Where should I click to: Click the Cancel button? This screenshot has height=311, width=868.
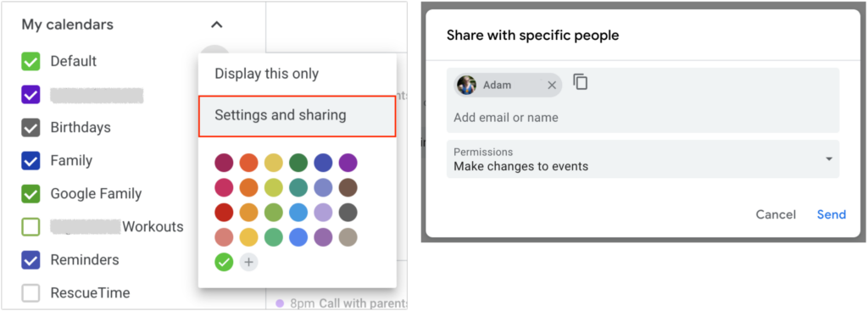(776, 214)
